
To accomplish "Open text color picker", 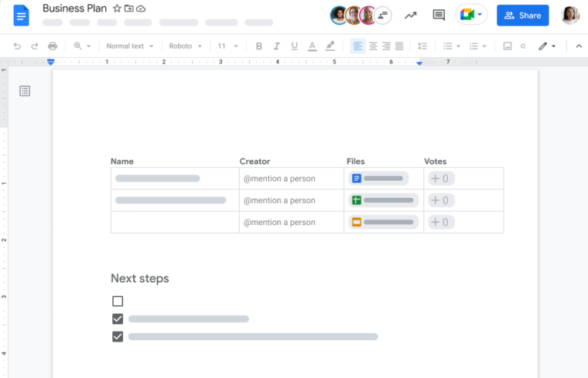I will (312, 46).
